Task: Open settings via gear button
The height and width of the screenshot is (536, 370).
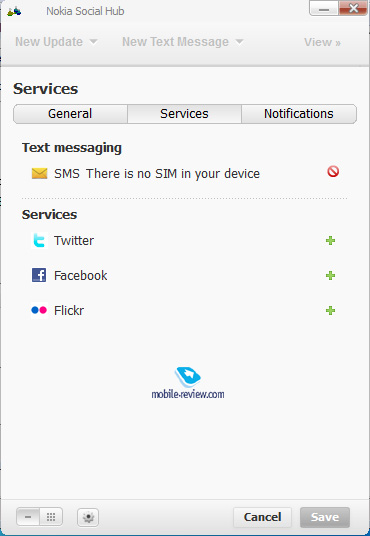Action: [88, 517]
